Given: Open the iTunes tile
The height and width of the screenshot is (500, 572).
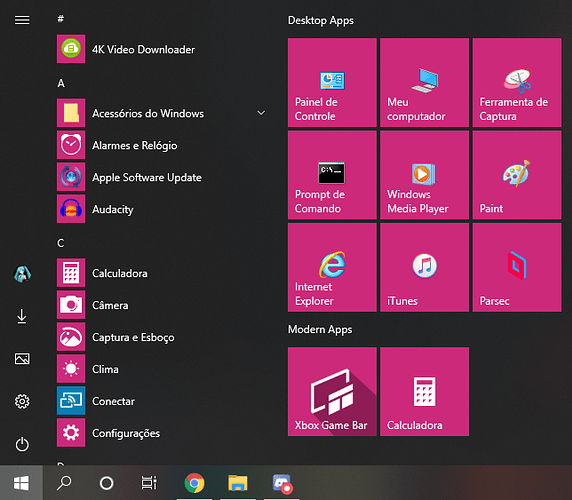Looking at the screenshot, I should click(424, 267).
